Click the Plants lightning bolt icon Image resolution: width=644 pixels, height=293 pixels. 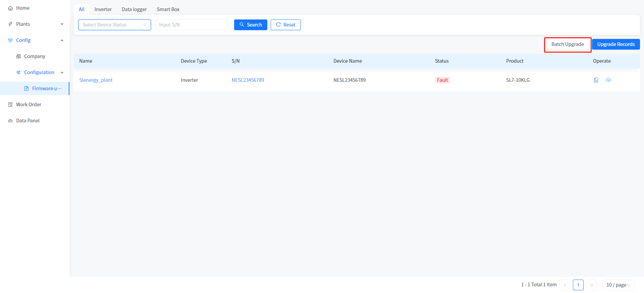[10, 24]
